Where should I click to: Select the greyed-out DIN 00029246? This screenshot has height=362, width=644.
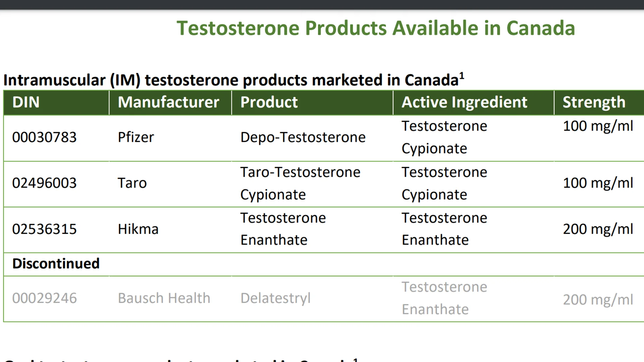coord(44,298)
